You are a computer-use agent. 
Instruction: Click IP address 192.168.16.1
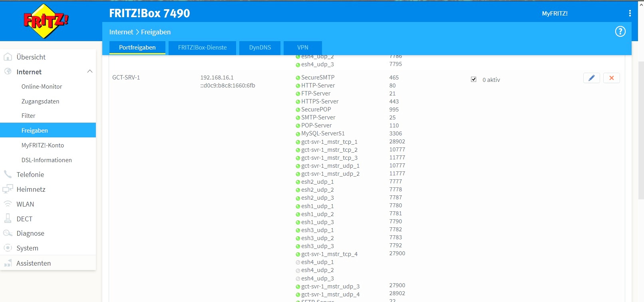click(217, 77)
